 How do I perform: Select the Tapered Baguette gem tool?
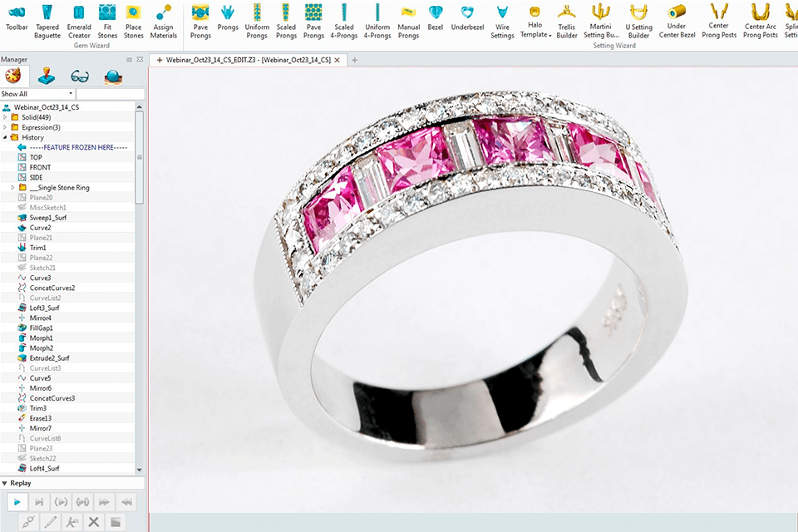coord(47,21)
